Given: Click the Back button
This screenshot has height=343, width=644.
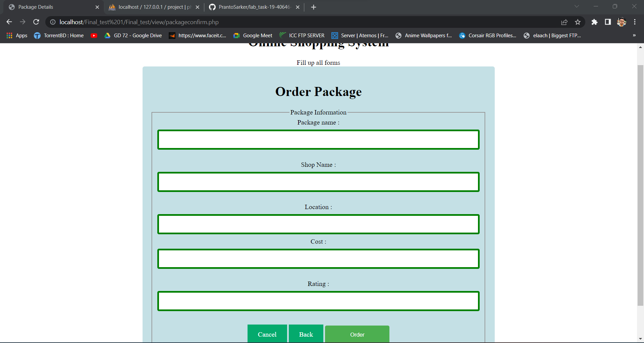Looking at the screenshot, I should pos(306,334).
